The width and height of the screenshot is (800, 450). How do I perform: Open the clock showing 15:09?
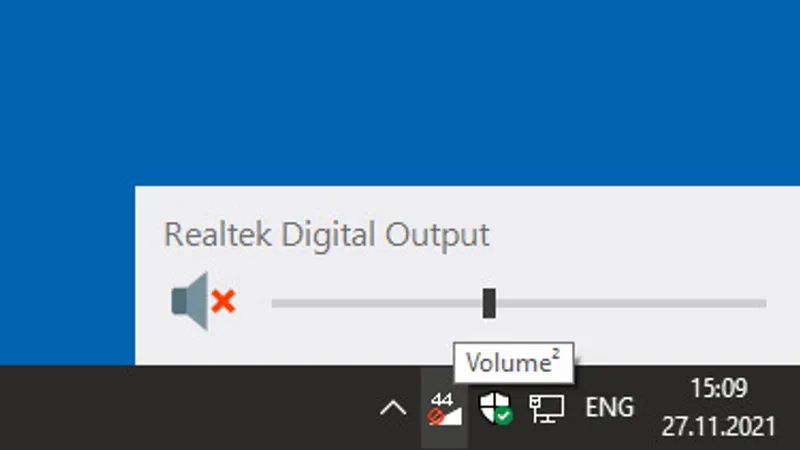click(x=718, y=388)
